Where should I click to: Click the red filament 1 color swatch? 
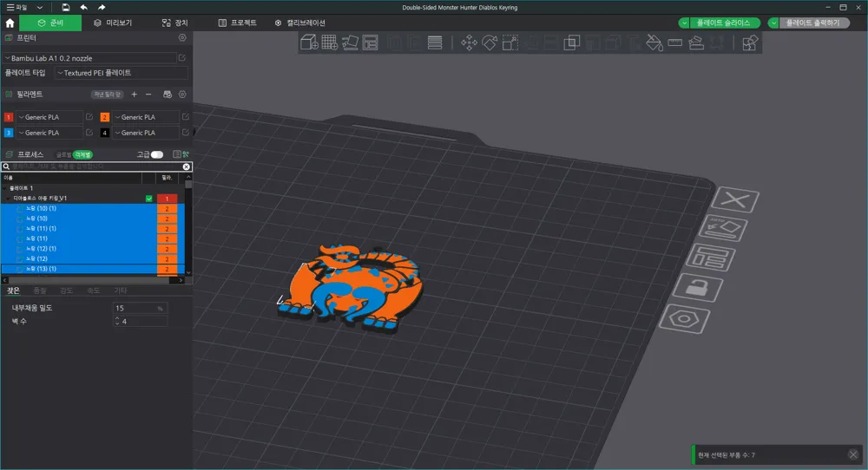pos(9,117)
